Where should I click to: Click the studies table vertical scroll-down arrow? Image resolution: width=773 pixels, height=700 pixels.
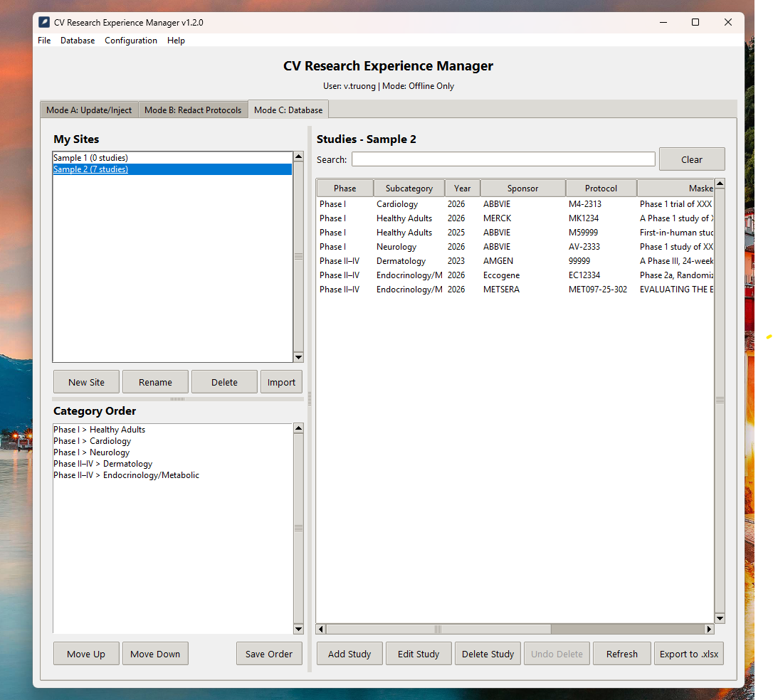720,618
